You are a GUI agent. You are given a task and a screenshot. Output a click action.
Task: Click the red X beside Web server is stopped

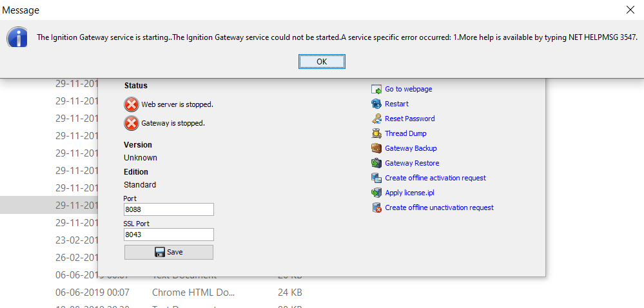point(131,104)
